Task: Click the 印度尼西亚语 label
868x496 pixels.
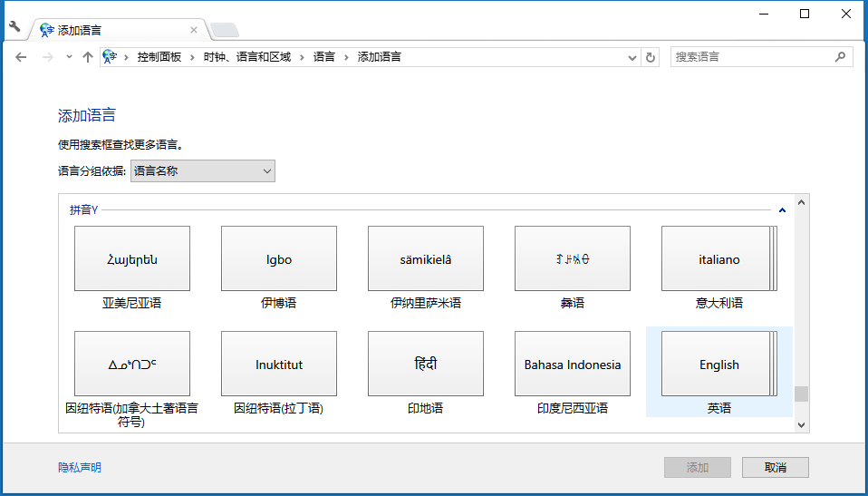Action: [573, 408]
